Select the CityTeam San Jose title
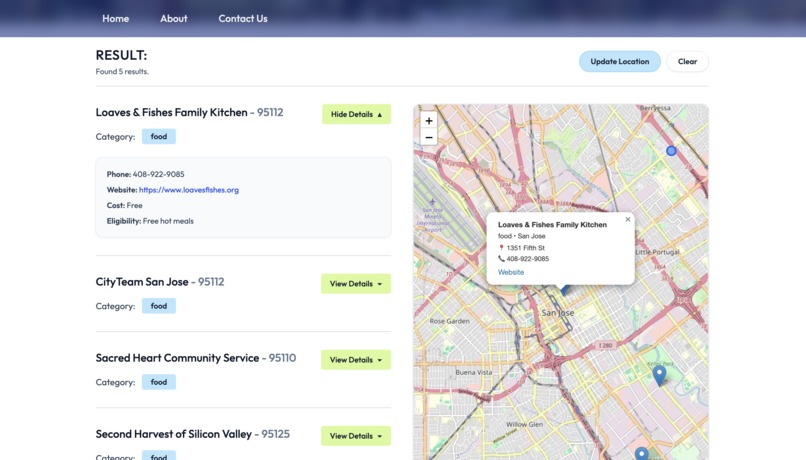806x460 pixels. point(142,282)
